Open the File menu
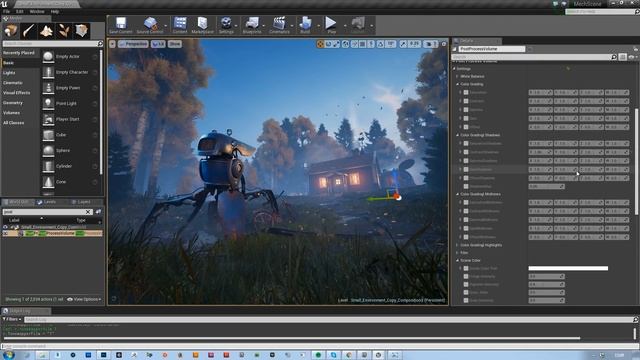Screen dimensions: 640x360 point(6,12)
